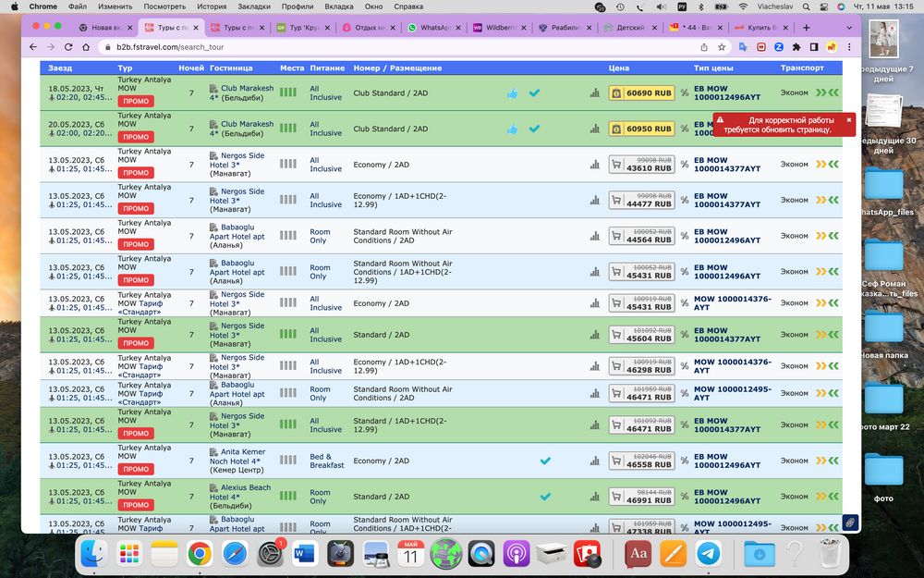Click the percent icon next to 44477 RUB
Image resolution: width=924 pixels, height=578 pixels.
685,201
